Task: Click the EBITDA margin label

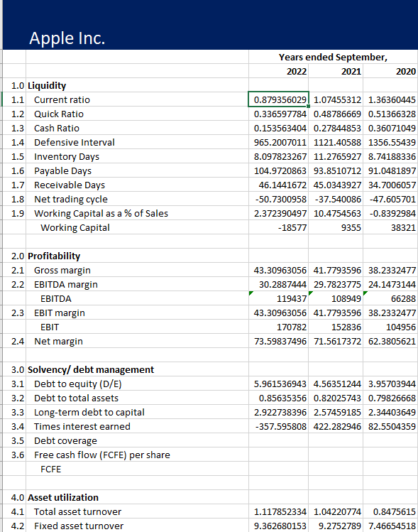Action: (66, 285)
